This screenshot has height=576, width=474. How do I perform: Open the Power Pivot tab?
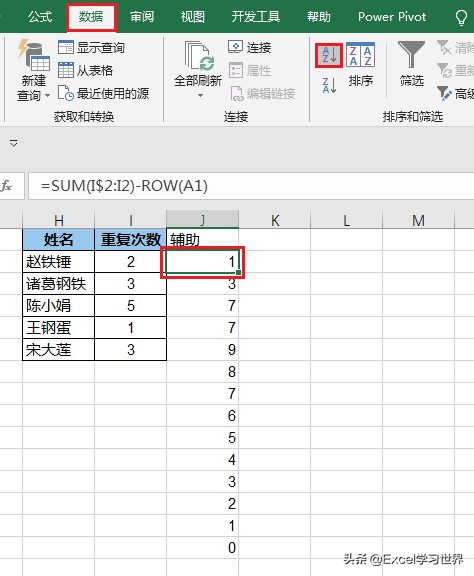pyautogui.click(x=392, y=17)
